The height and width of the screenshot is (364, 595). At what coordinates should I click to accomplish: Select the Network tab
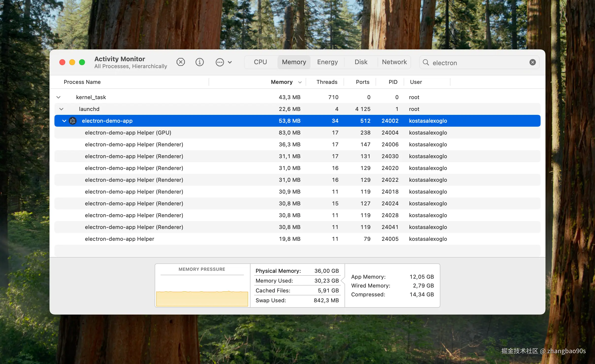coord(394,62)
